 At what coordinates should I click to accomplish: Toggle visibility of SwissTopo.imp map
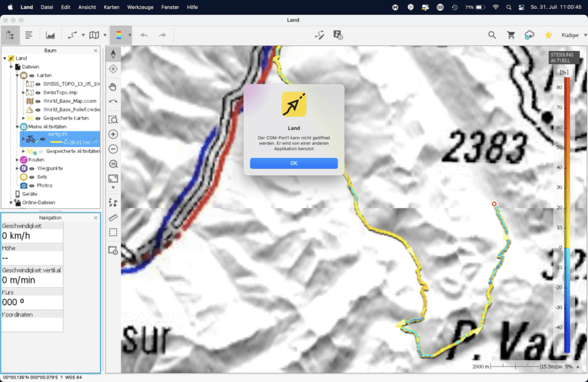[x=38, y=92]
